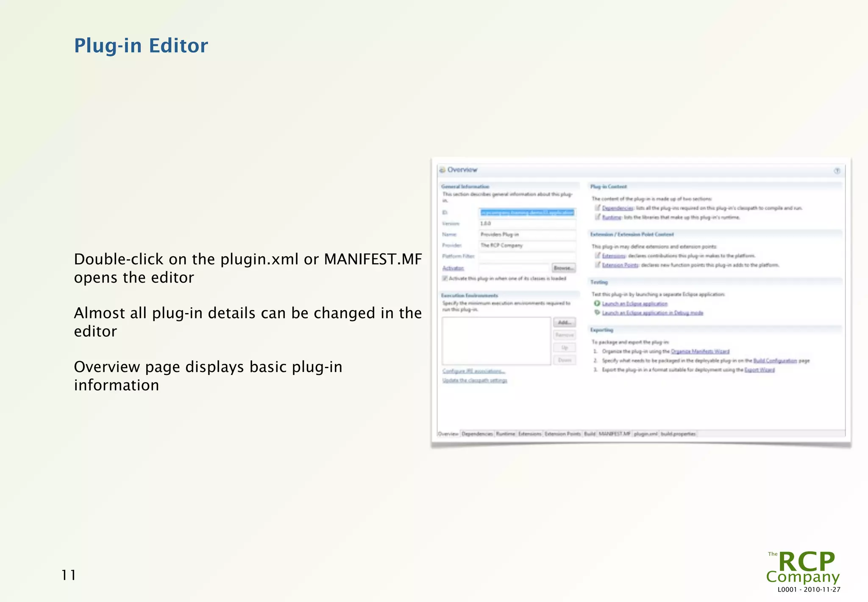This screenshot has width=868, height=602.
Task: Click the page icon beside the Extension Points link
Action: click(x=598, y=265)
